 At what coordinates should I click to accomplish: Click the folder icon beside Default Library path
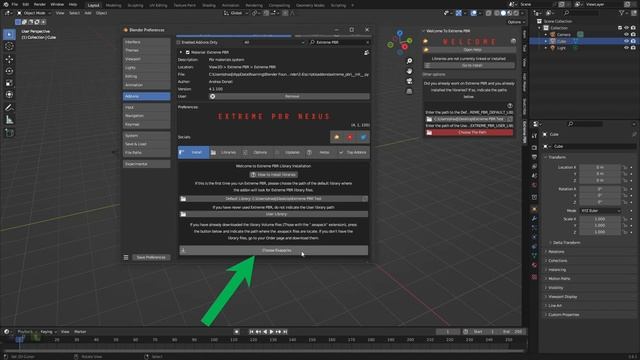[183, 199]
